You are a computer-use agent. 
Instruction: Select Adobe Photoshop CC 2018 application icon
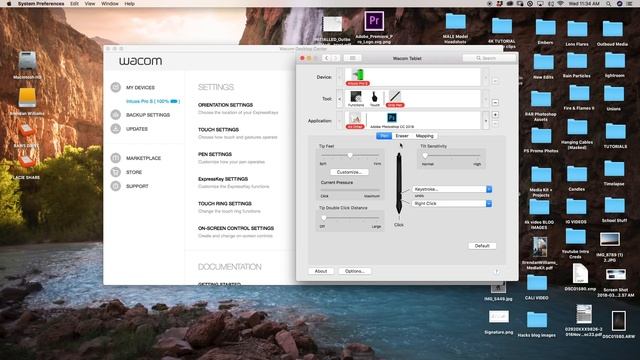point(392,120)
